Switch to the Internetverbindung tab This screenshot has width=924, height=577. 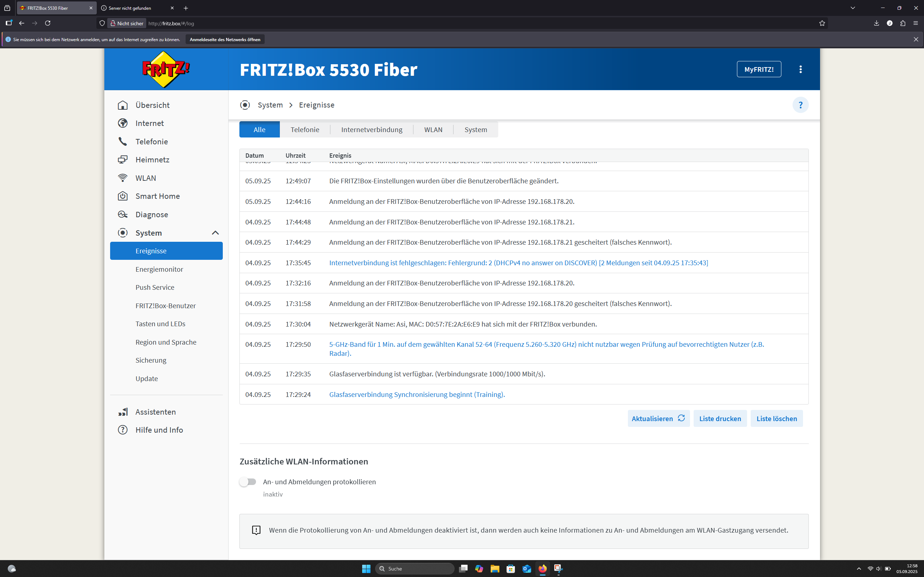tap(372, 130)
